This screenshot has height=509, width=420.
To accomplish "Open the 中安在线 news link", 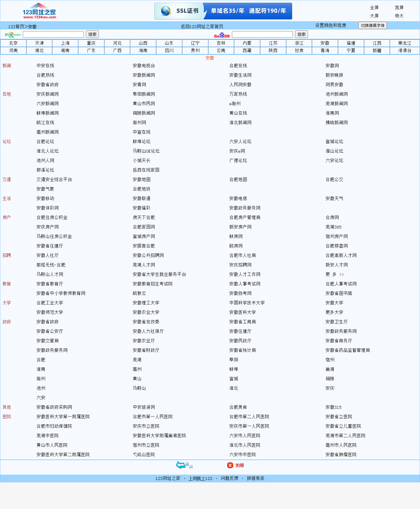I will [x=45, y=66].
